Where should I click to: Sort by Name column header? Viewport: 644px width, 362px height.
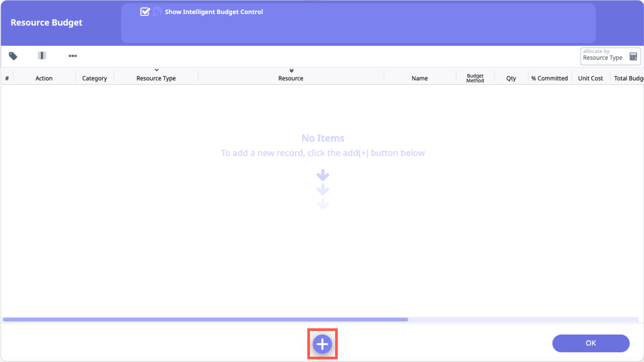(419, 78)
